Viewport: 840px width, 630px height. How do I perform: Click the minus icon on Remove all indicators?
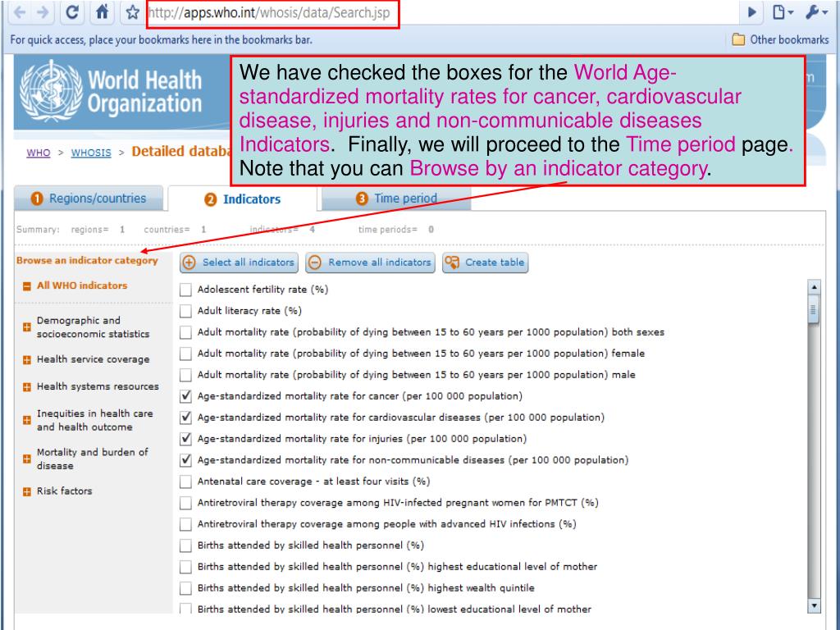click(x=315, y=262)
